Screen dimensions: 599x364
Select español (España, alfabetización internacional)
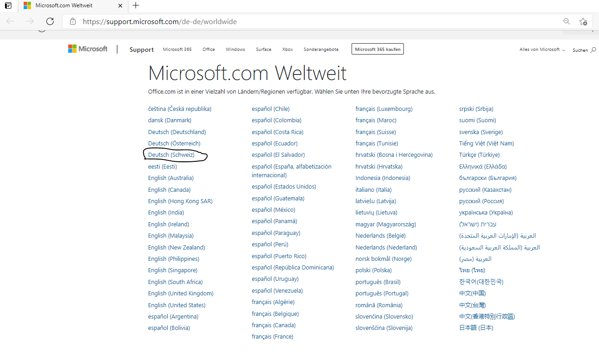[292, 171]
